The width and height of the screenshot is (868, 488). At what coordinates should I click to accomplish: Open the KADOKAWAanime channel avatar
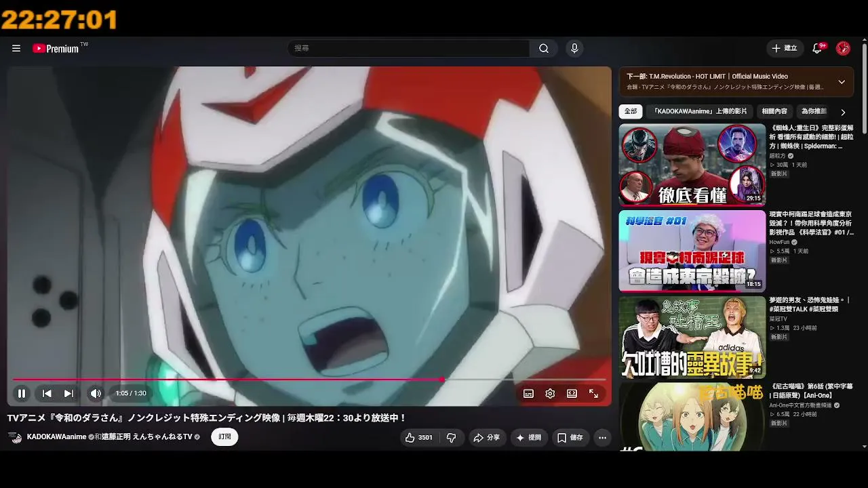coord(16,438)
